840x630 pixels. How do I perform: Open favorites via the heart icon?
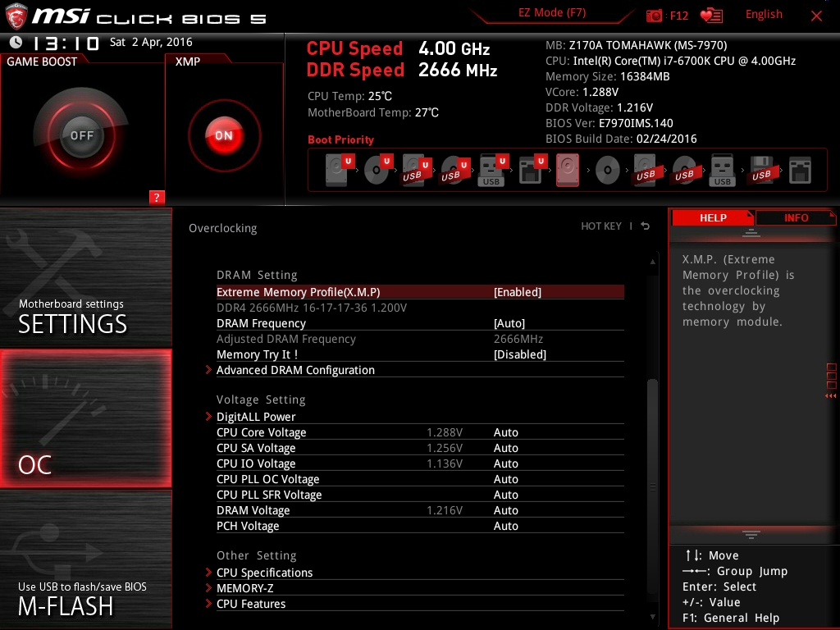(x=711, y=16)
